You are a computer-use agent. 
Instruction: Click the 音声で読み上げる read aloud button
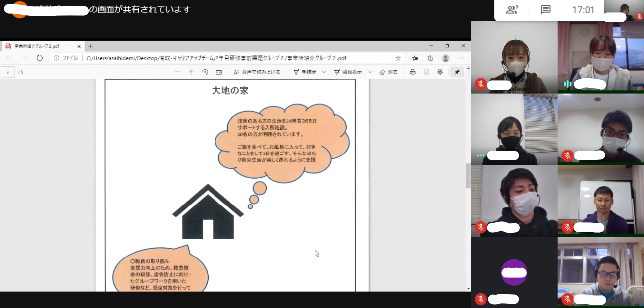pyautogui.click(x=257, y=72)
